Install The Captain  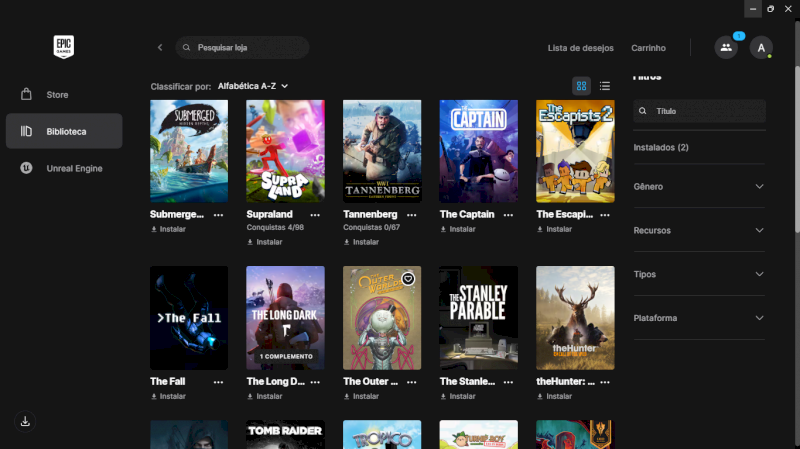[x=458, y=229]
